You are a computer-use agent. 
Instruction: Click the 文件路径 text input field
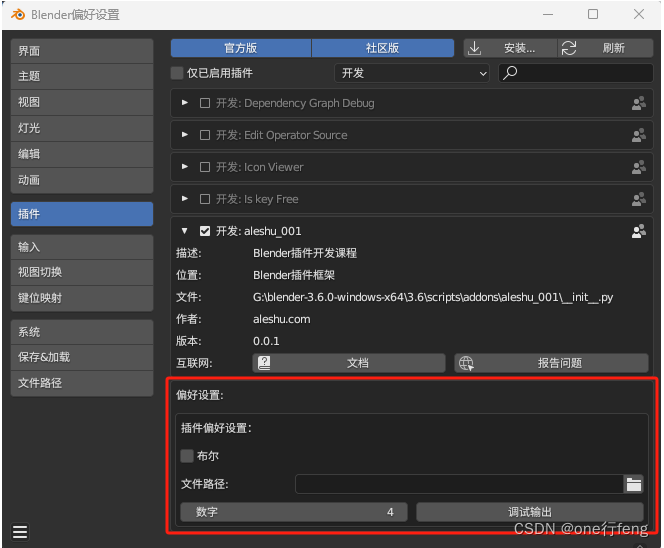click(459, 484)
